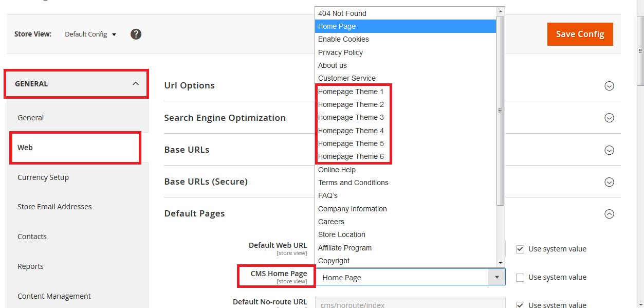Open the Store Email Addresses settings
This screenshot has width=644, height=308.
pyautogui.click(x=54, y=206)
